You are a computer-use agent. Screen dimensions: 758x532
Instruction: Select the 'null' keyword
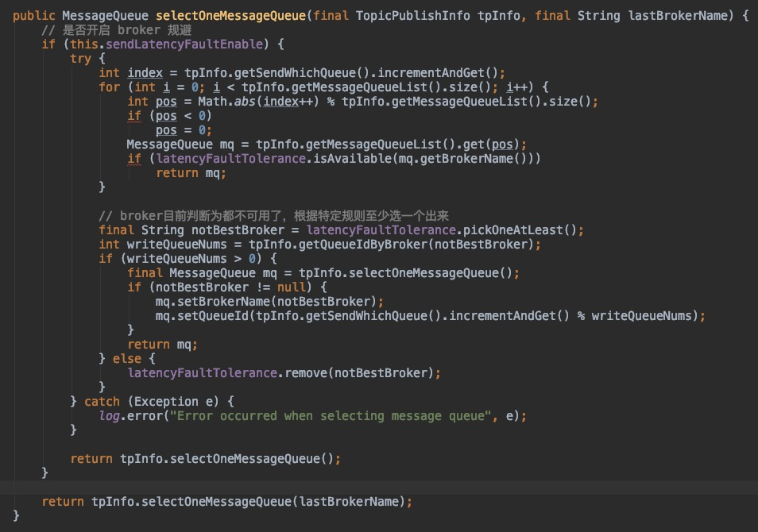click(291, 287)
